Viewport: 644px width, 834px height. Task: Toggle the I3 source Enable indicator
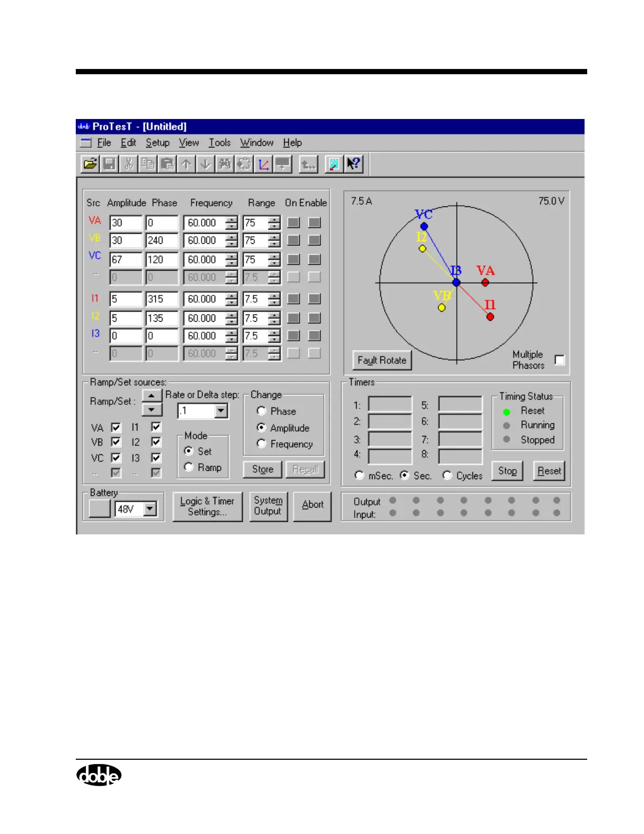click(x=314, y=335)
